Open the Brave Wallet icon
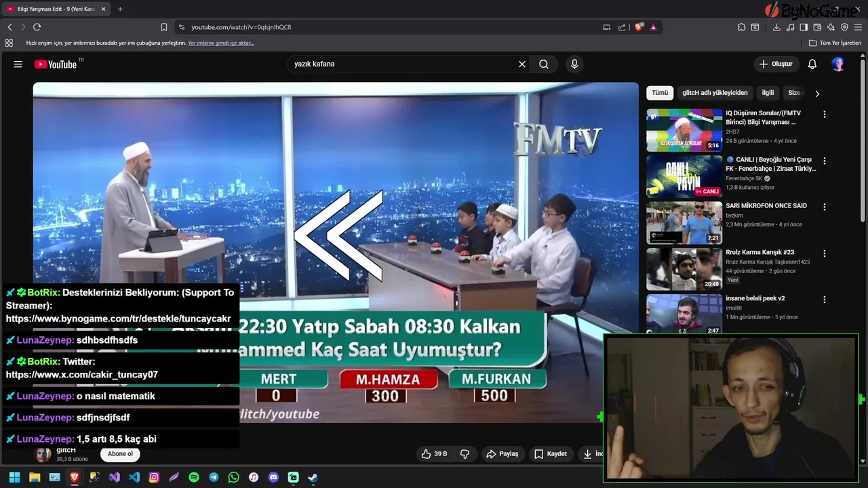This screenshot has height=488, width=868. coord(817,27)
